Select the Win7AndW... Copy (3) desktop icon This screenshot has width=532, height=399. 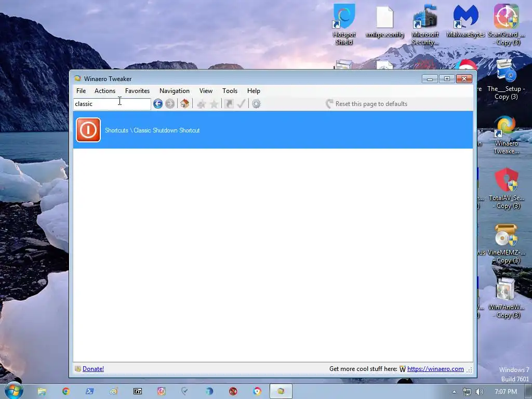click(x=506, y=298)
